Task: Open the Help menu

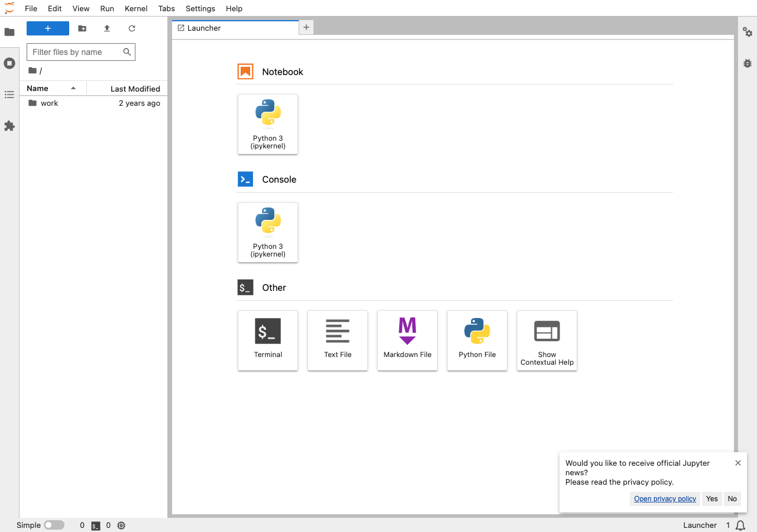Action: (234, 8)
